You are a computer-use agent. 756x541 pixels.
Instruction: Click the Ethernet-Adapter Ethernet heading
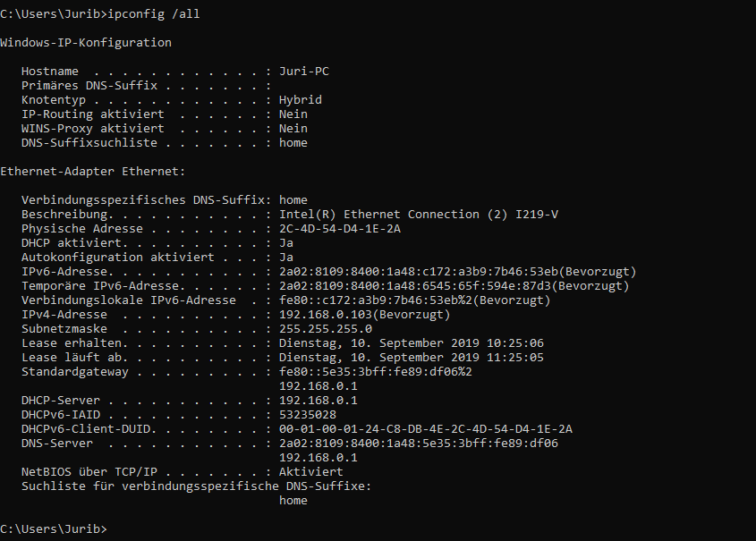point(92,172)
